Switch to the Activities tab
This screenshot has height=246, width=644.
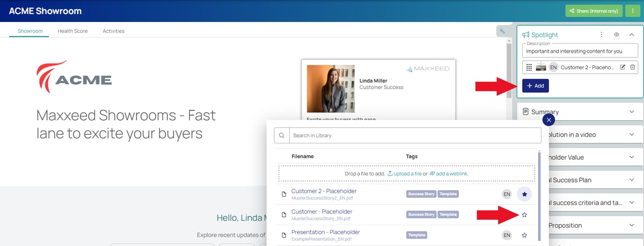pyautogui.click(x=113, y=31)
